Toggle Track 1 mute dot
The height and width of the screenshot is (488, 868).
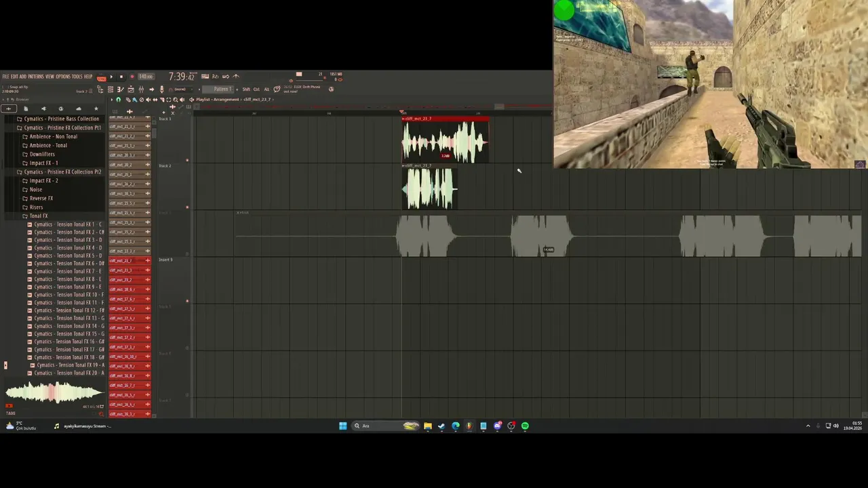pyautogui.click(x=187, y=161)
